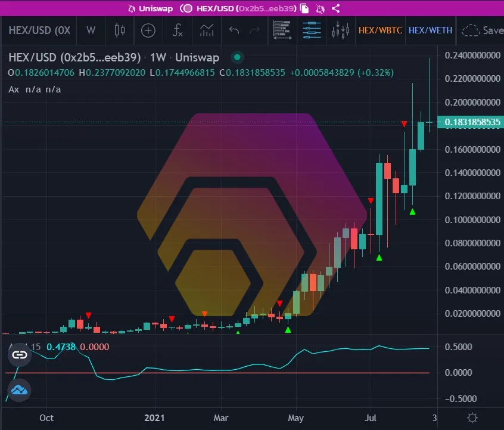Click the low value L0.1744966815
This screenshot has width=504, height=430.
(182, 73)
